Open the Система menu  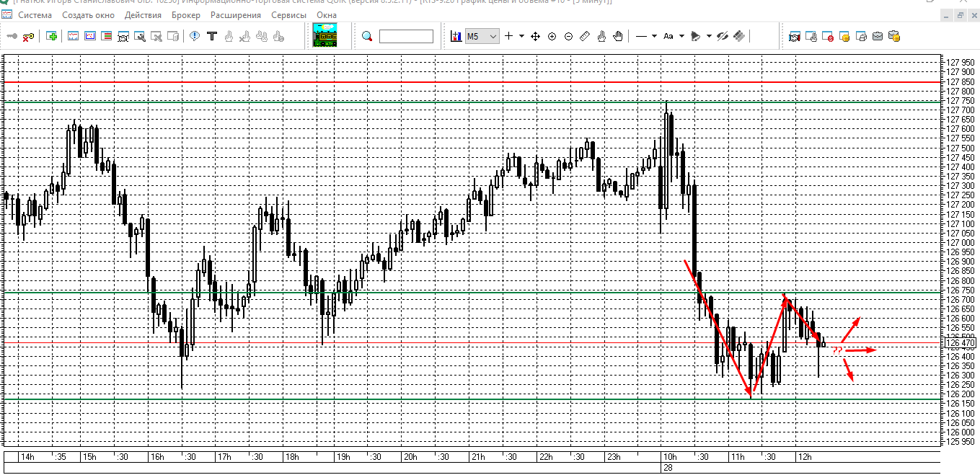tap(35, 14)
